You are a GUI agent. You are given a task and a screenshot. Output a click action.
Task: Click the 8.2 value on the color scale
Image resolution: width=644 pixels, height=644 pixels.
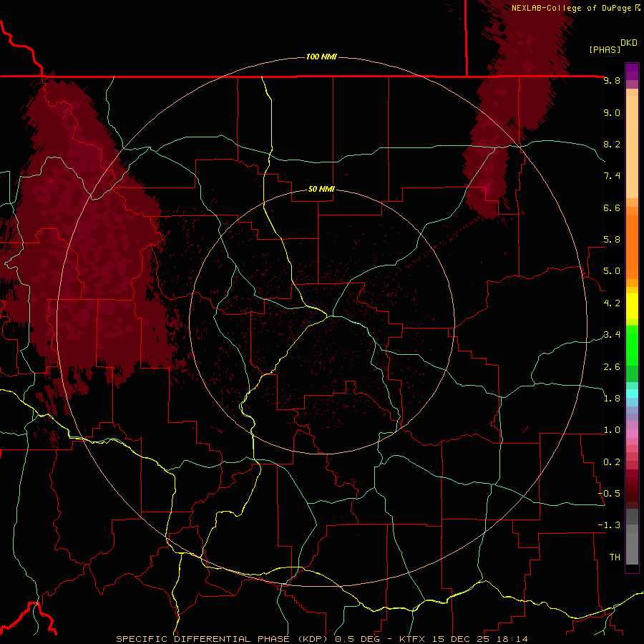point(612,145)
